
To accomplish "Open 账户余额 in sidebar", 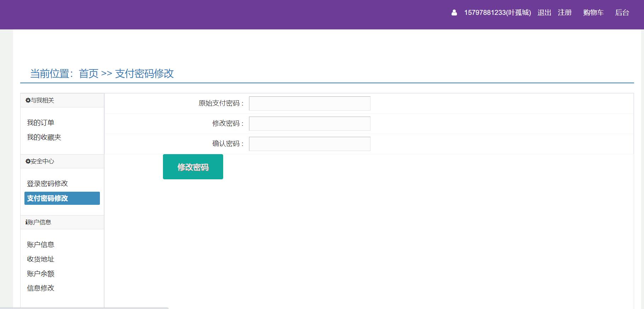I will [40, 274].
